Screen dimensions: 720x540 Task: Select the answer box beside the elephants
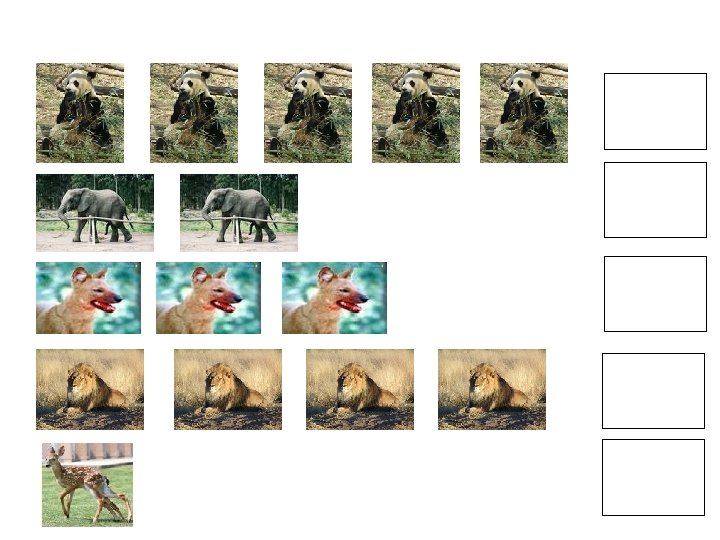(655, 200)
